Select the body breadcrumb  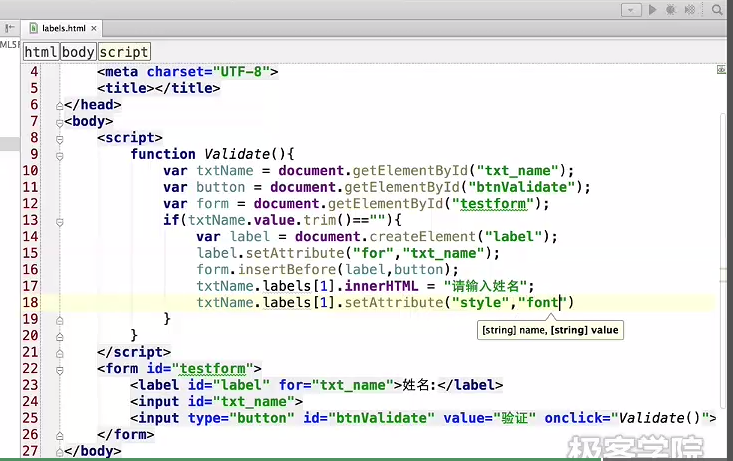tap(78, 52)
